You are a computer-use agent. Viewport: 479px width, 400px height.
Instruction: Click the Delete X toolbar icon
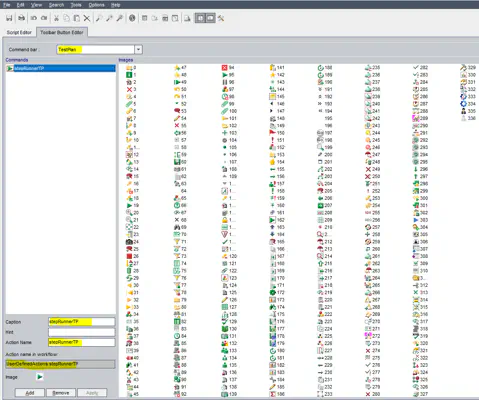pos(87,18)
